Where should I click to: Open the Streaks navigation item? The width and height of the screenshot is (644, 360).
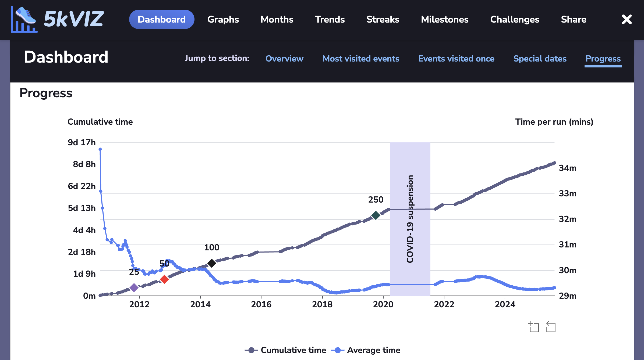point(383,19)
